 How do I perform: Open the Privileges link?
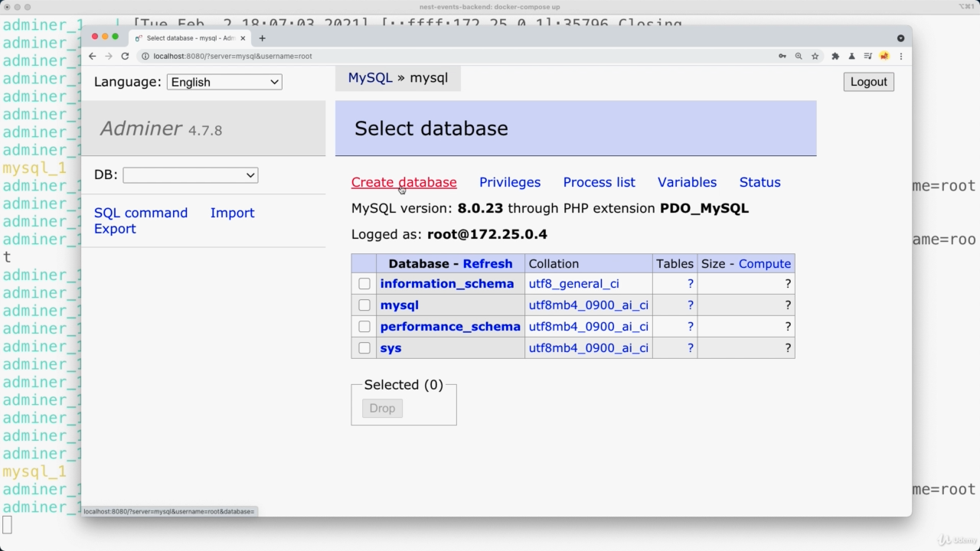(x=509, y=182)
